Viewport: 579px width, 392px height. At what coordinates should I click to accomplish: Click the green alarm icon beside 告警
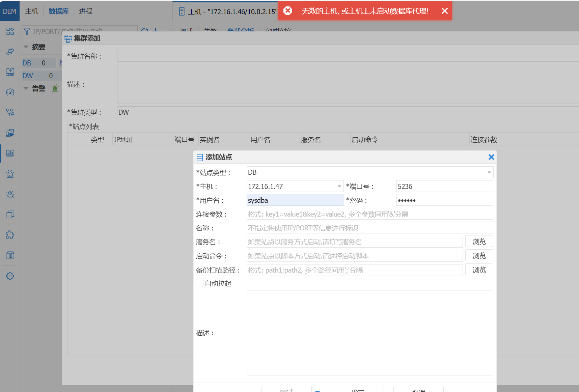55,88
